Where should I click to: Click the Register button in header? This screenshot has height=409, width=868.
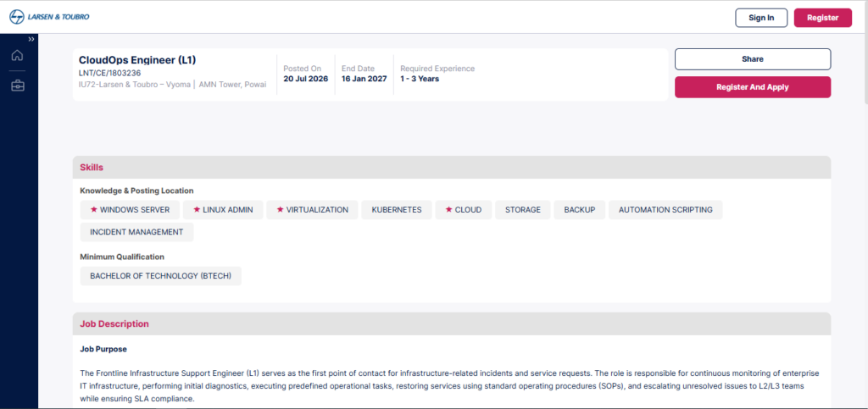[x=822, y=18]
